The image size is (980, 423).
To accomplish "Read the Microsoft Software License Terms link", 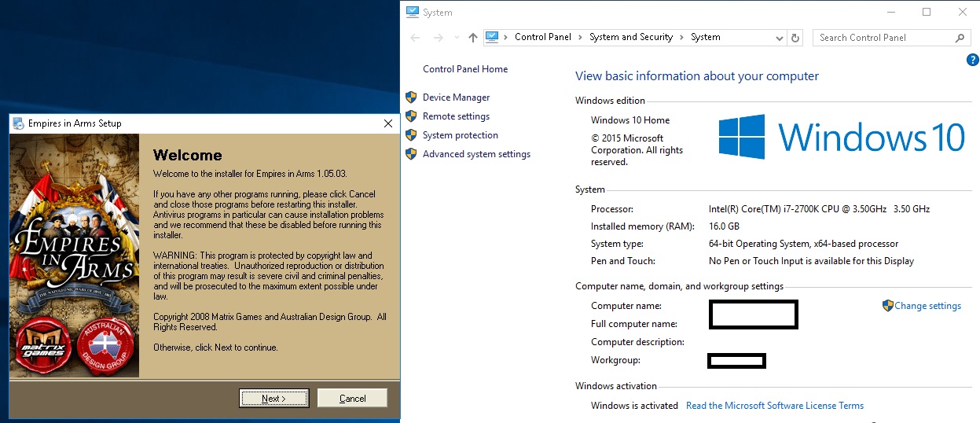I will pos(775,406).
